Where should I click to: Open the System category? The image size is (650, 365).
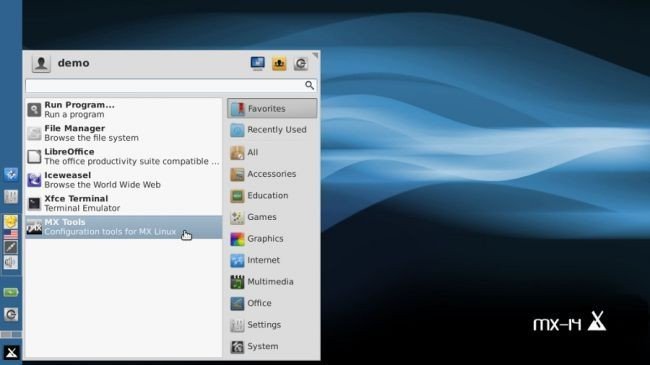[x=272, y=346]
